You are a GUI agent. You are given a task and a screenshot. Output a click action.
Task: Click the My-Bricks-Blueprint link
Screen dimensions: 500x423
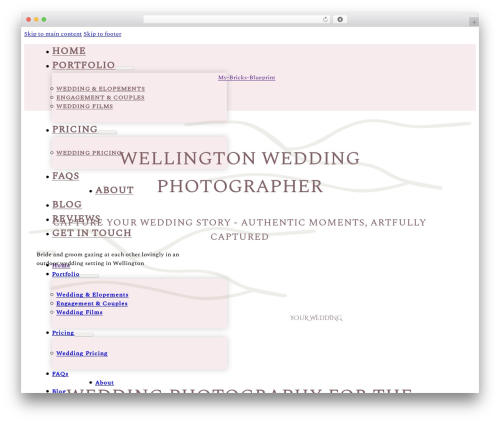247,77
